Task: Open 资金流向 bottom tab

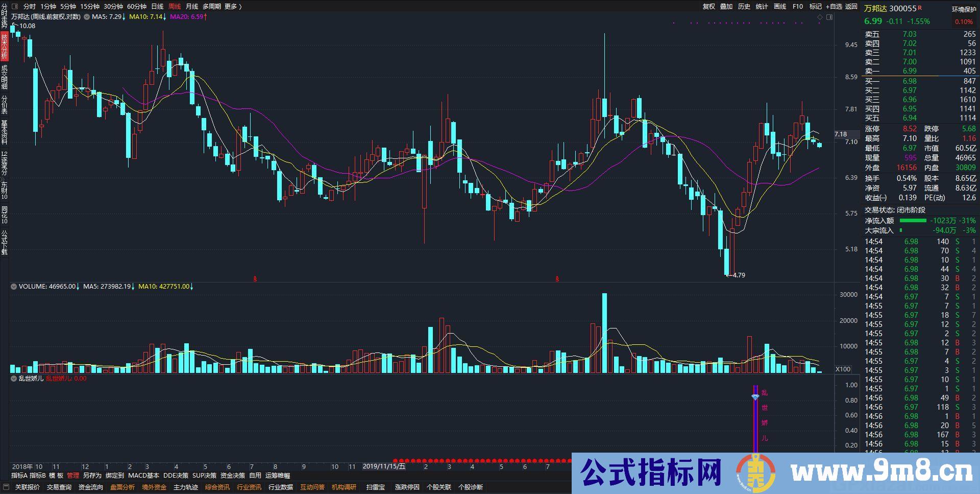Action: tap(91, 487)
